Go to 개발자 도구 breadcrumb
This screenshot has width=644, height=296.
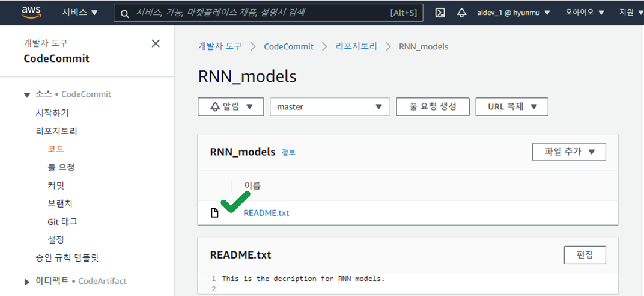[220, 46]
